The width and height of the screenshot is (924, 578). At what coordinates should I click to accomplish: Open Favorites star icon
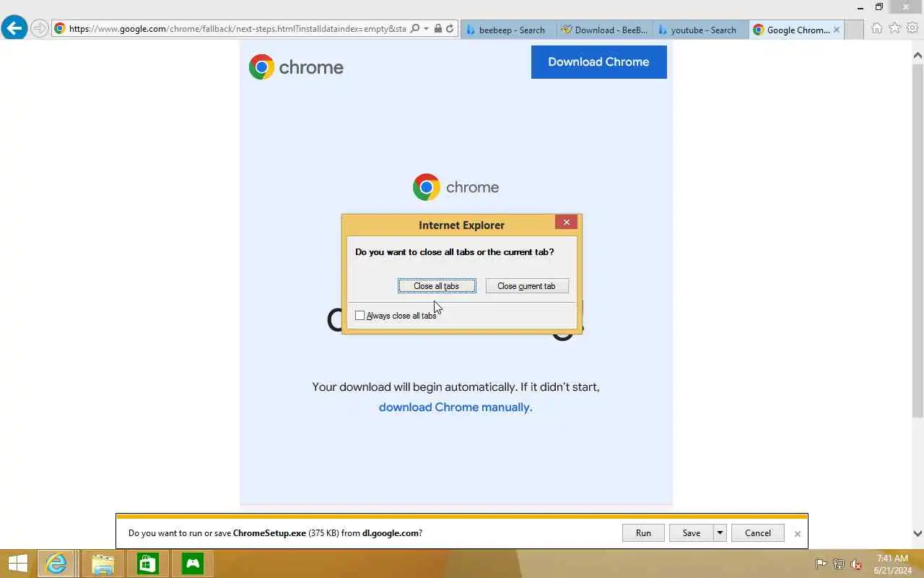[x=895, y=28]
